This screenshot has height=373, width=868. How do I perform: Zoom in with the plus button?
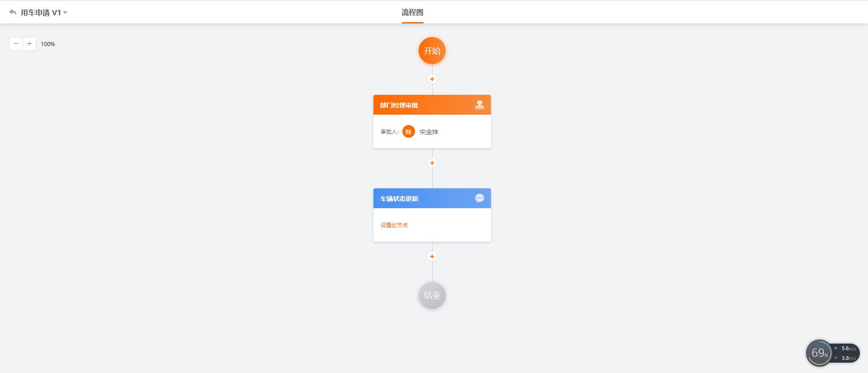coord(29,44)
